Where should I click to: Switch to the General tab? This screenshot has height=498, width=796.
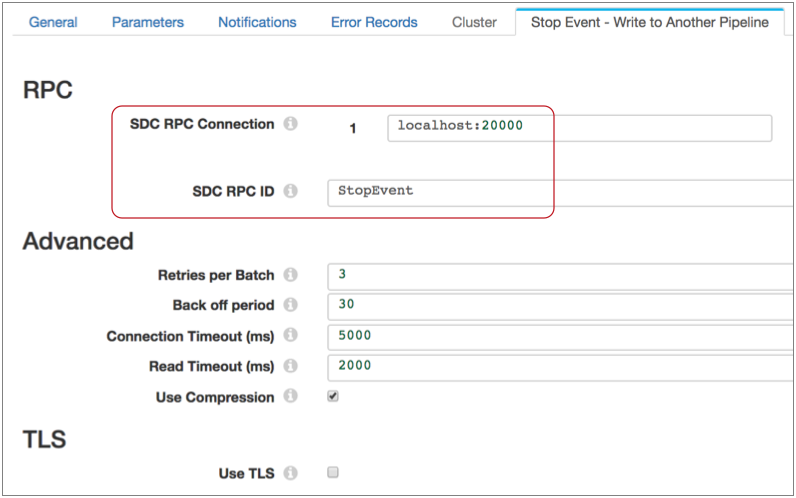coord(53,22)
